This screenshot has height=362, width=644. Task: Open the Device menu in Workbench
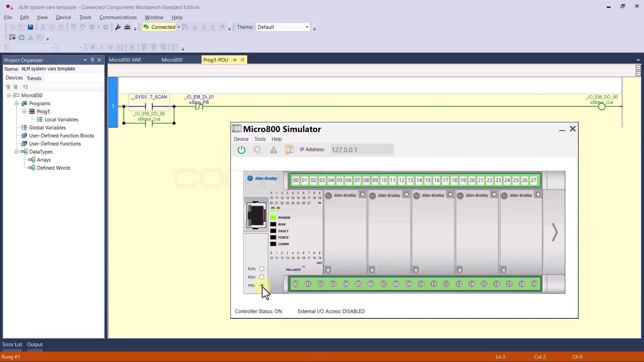point(63,17)
